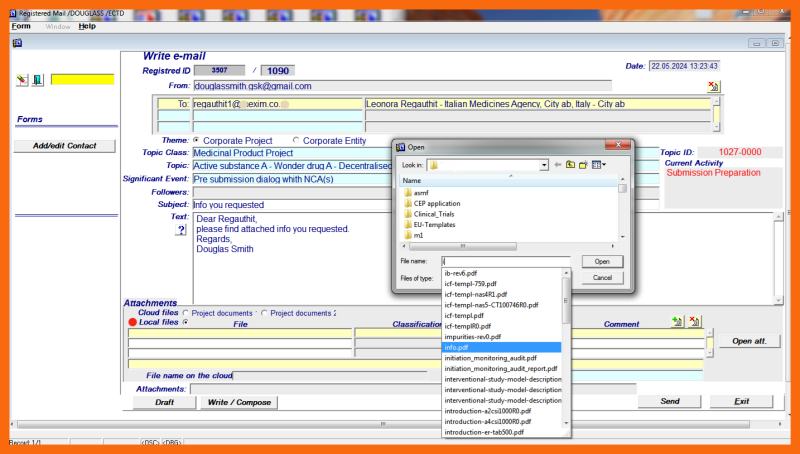Click the delete recipient icon near From field
This screenshot has width=800, height=454.
pyautogui.click(x=713, y=87)
